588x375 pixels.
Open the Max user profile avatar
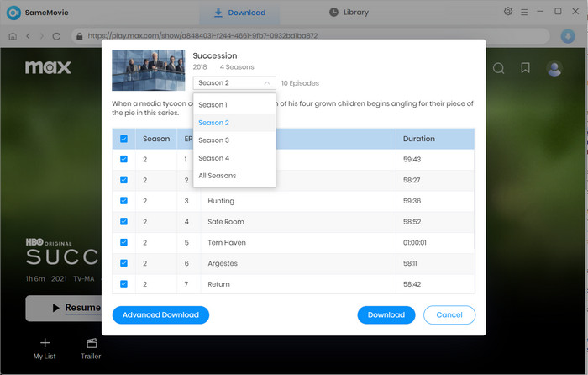[554, 68]
